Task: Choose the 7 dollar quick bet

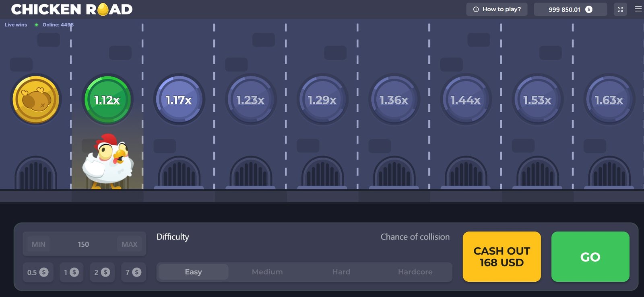Action: click(x=133, y=272)
